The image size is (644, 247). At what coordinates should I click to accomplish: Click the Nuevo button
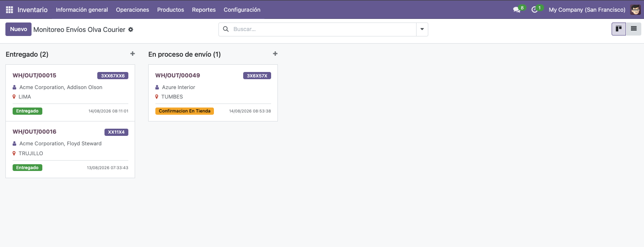point(18,29)
